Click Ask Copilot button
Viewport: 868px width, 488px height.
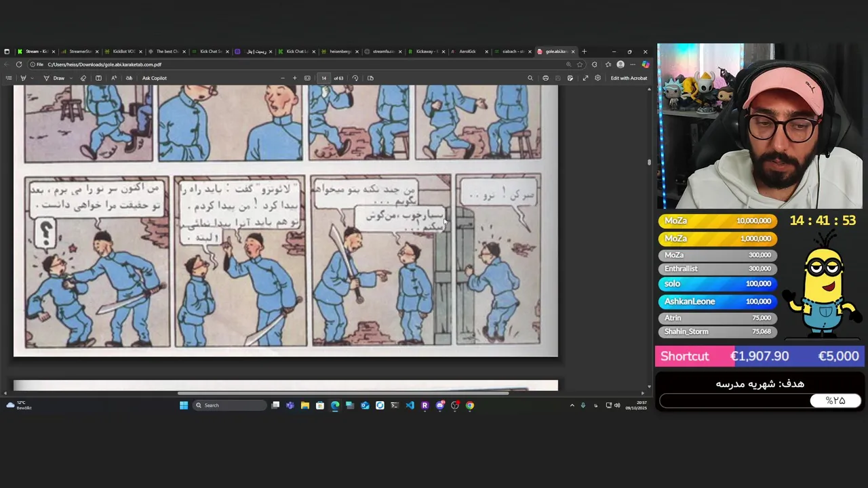point(155,78)
